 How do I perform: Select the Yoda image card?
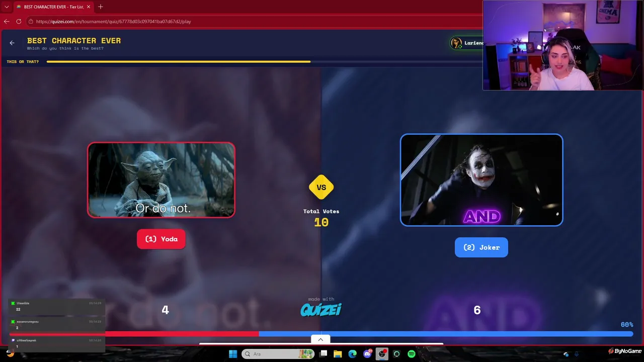[161, 180]
